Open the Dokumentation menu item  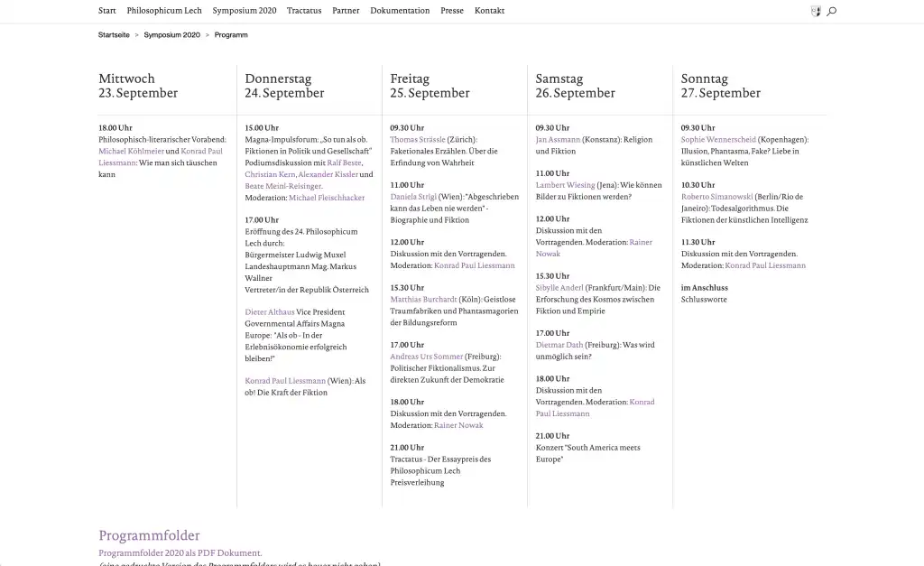coord(400,11)
